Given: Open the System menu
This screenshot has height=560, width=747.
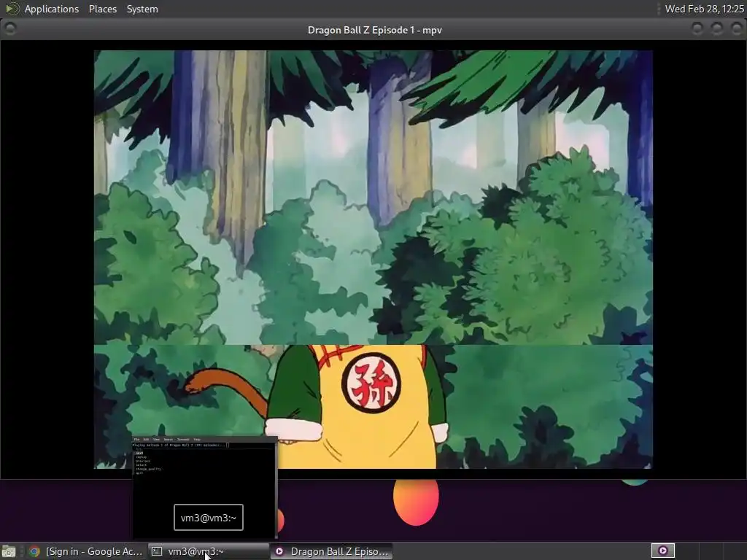Looking at the screenshot, I should click(142, 9).
